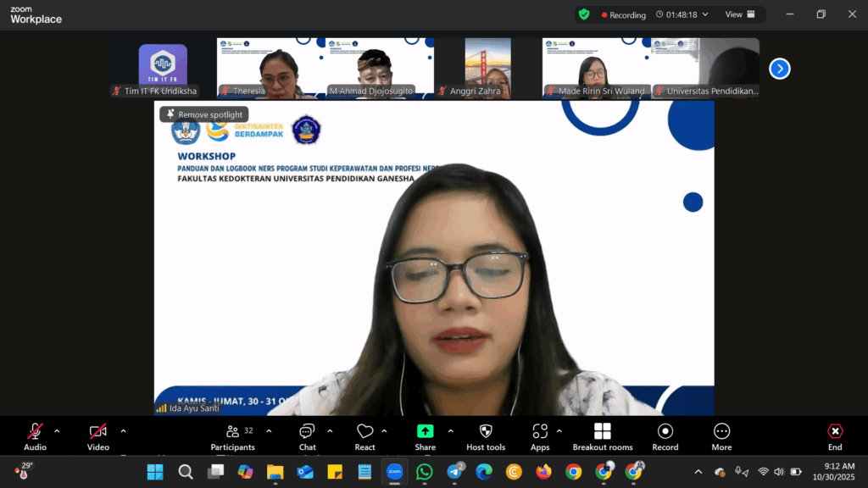Open WhatsApp from the Windows taskbar
This screenshot has width=868, height=488.
(x=425, y=472)
